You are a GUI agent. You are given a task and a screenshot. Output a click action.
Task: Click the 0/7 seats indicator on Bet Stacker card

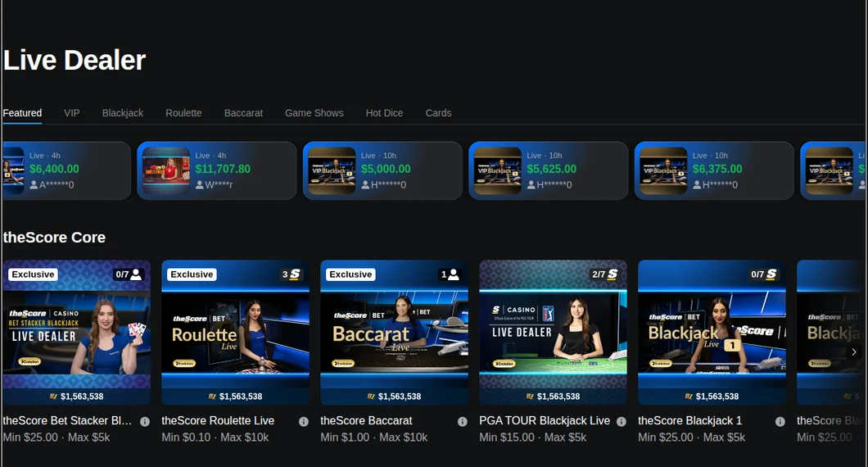[129, 274]
